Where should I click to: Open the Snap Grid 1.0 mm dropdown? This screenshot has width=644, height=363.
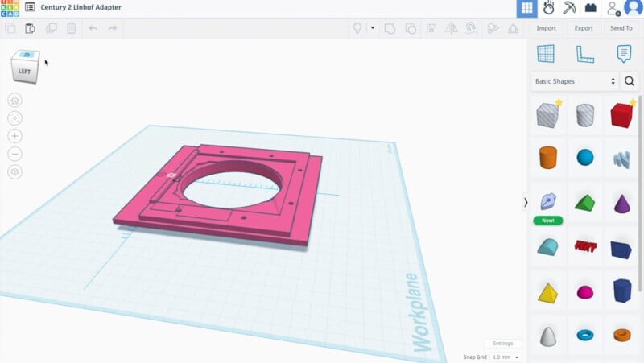[506, 357]
